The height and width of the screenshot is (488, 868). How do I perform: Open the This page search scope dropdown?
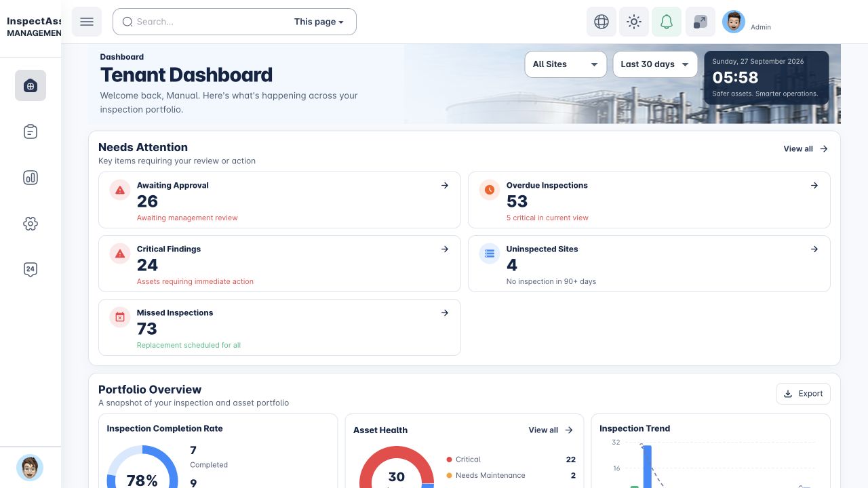319,22
